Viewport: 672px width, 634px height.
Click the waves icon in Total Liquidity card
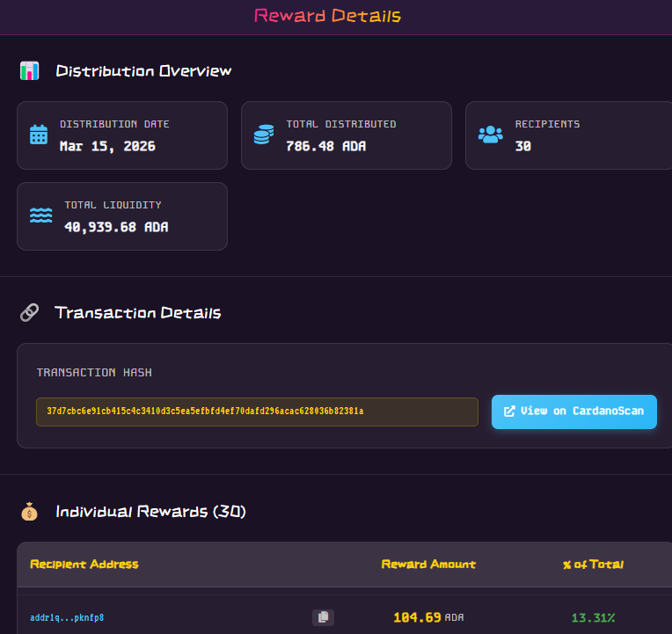tap(41, 215)
